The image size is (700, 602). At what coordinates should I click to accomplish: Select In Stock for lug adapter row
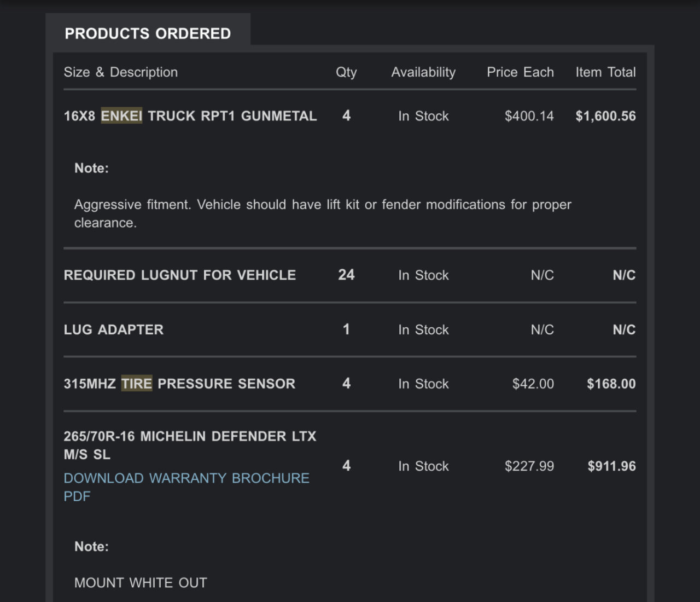coord(423,329)
